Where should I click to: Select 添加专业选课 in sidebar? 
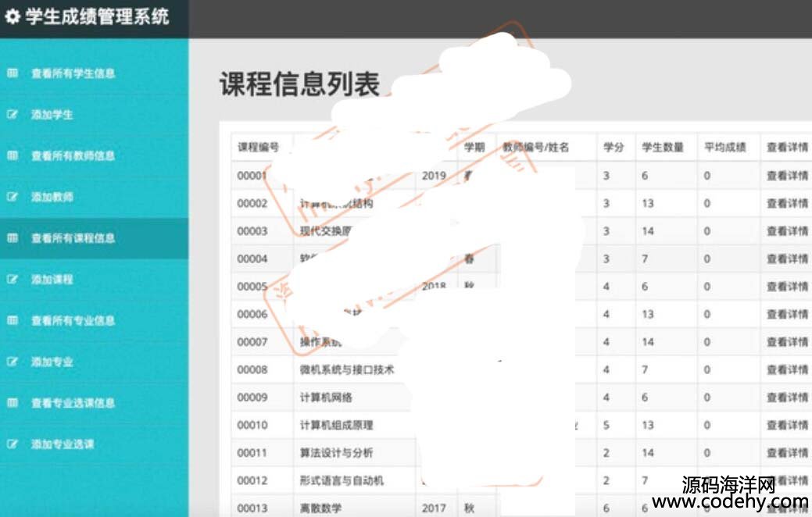coord(63,444)
